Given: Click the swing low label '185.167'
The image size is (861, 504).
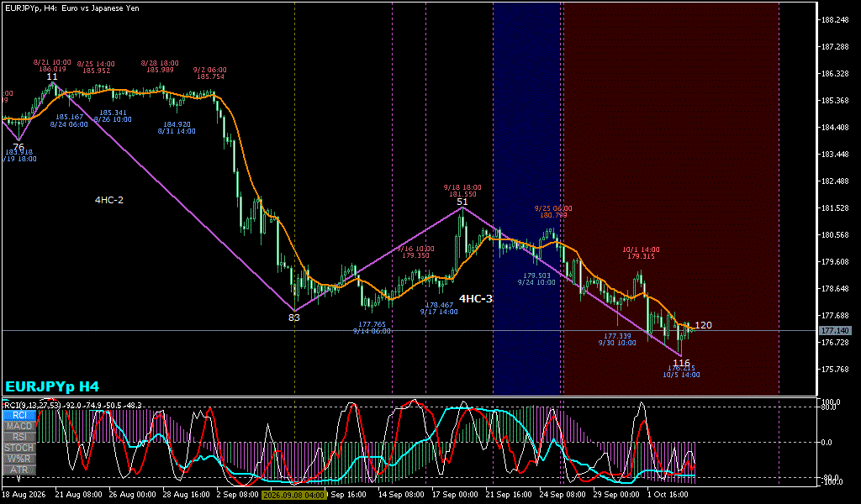Looking at the screenshot, I should [x=69, y=117].
